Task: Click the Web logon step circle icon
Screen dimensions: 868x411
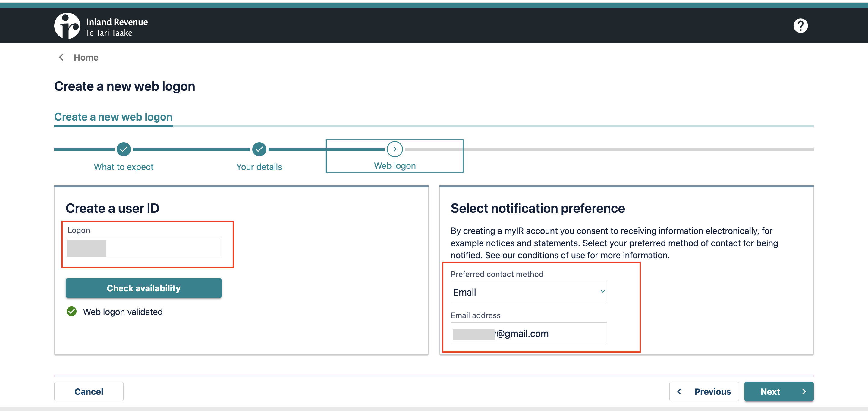Action: point(395,149)
